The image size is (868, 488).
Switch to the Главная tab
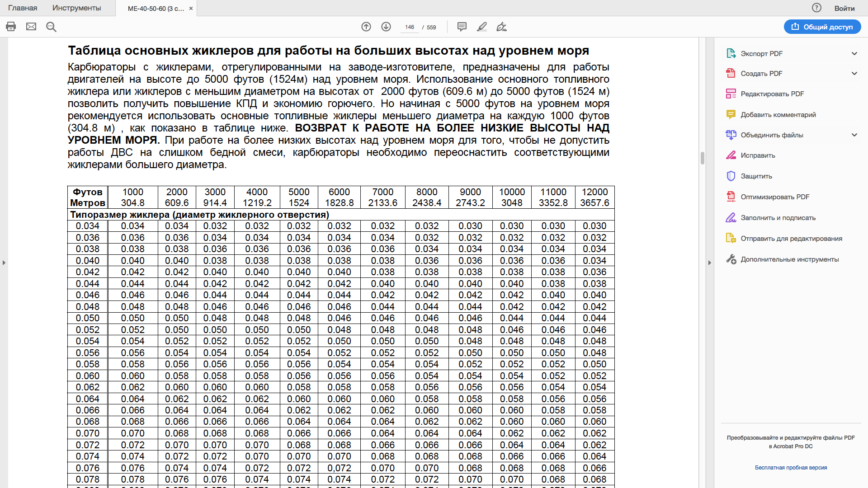coord(23,8)
